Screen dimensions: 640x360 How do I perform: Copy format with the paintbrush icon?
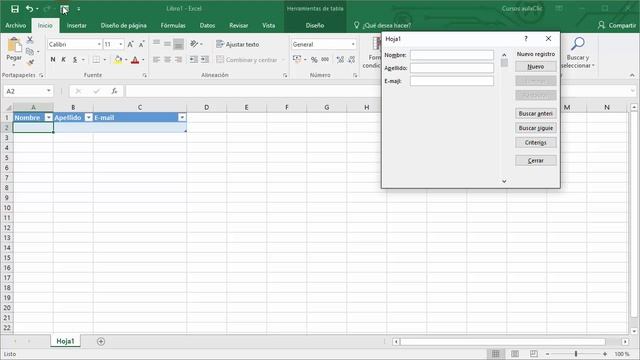point(30,62)
